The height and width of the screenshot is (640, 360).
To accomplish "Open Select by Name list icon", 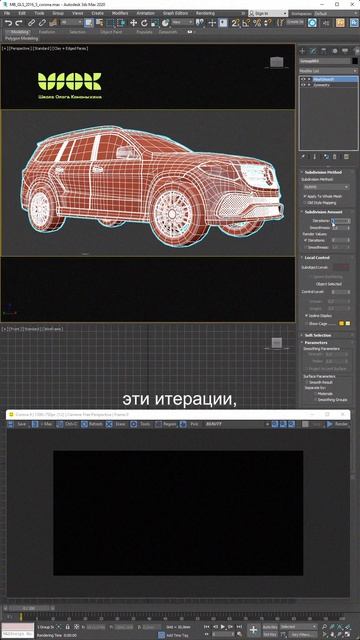I will [x=99, y=23].
